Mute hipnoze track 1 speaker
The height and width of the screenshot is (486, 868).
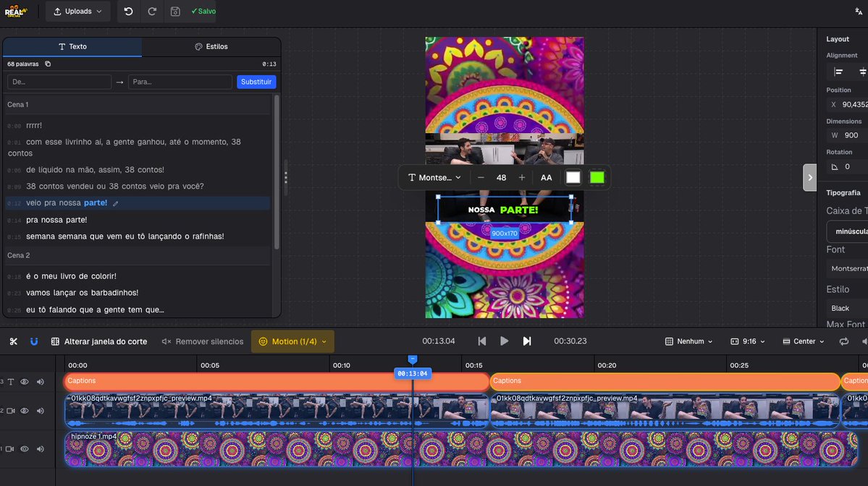pyautogui.click(x=41, y=449)
